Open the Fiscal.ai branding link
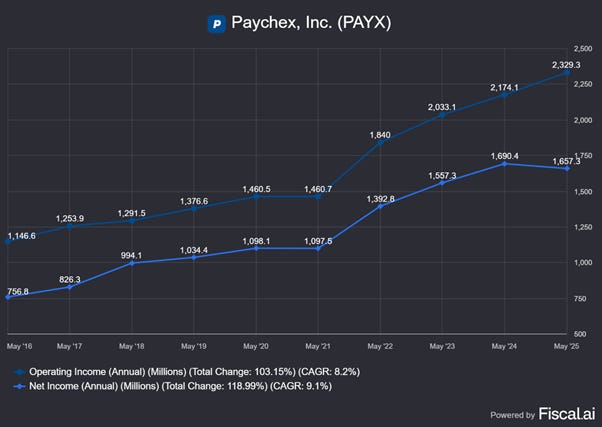 pos(567,414)
